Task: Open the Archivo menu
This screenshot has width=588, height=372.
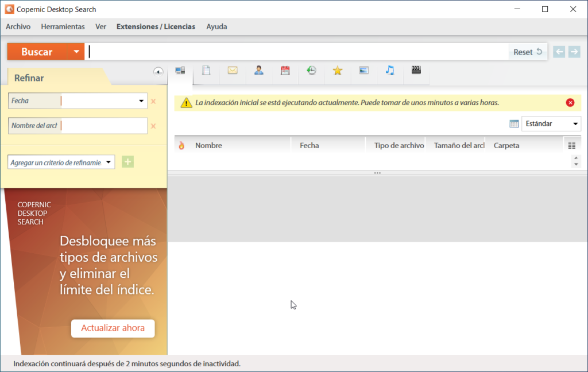Action: [x=18, y=26]
